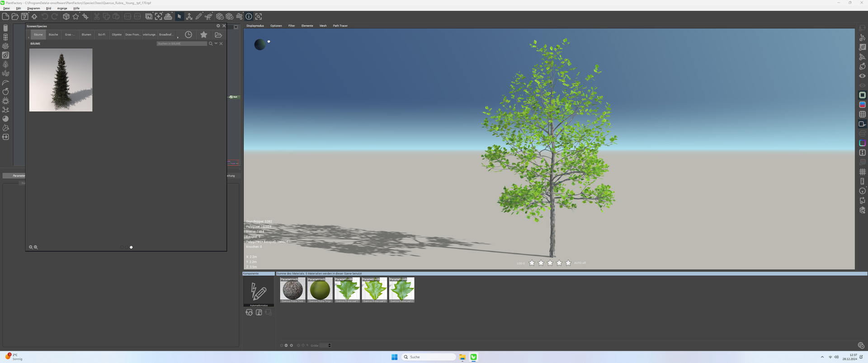Select the Quercus Rubra Leaf 1 material
Viewport: 868px width, 363px height.
pos(347,290)
